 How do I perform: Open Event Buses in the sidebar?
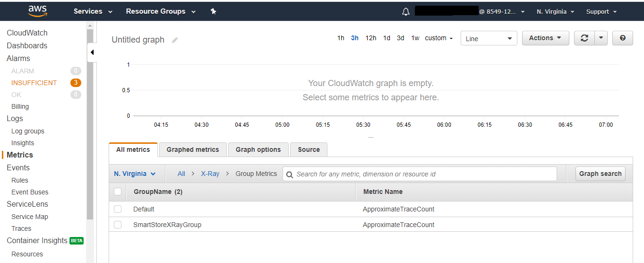pyautogui.click(x=30, y=192)
